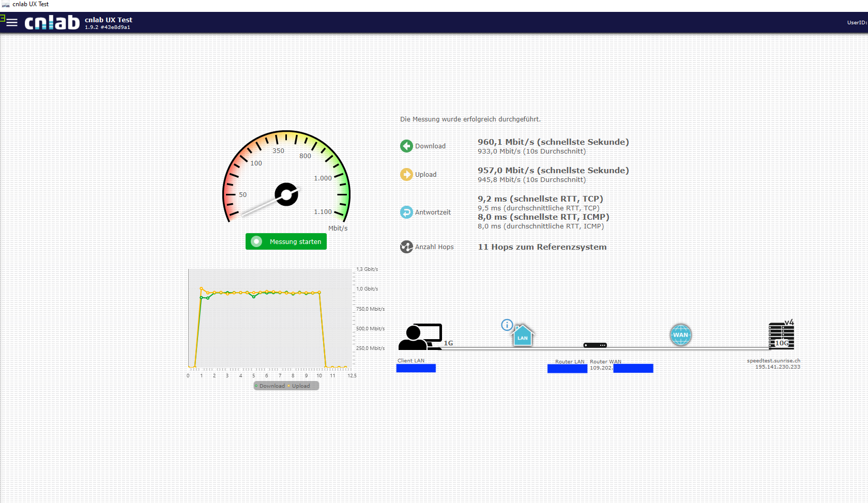Image resolution: width=868 pixels, height=503 pixels.
Task: Click the client computer user icon
Action: 420,337
